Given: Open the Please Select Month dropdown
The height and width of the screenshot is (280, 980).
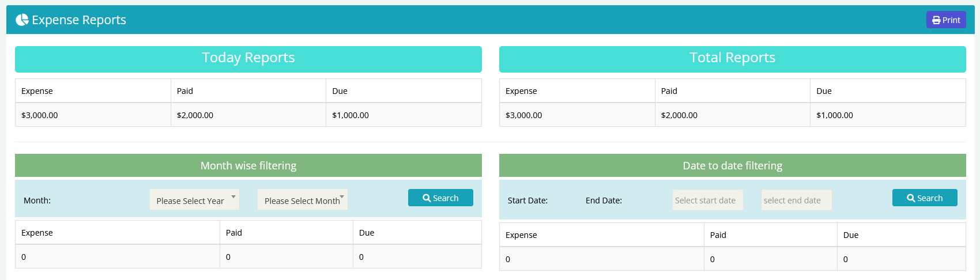Looking at the screenshot, I should (x=299, y=200).
